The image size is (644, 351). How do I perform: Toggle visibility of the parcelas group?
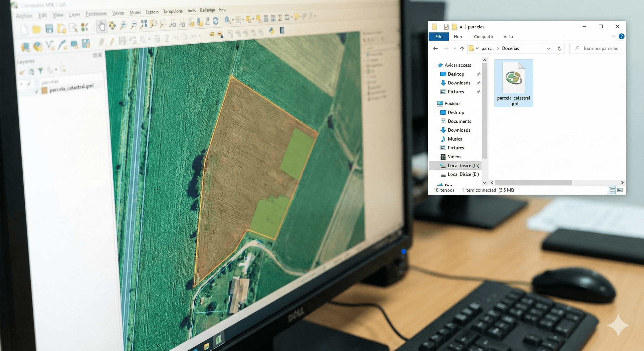tap(29, 83)
